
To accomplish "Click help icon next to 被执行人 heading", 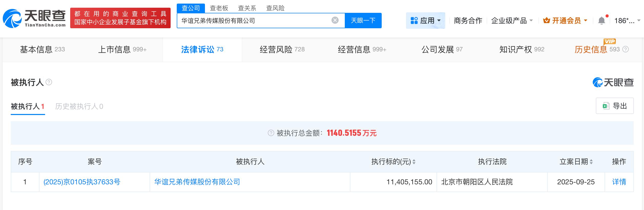I will click(49, 82).
